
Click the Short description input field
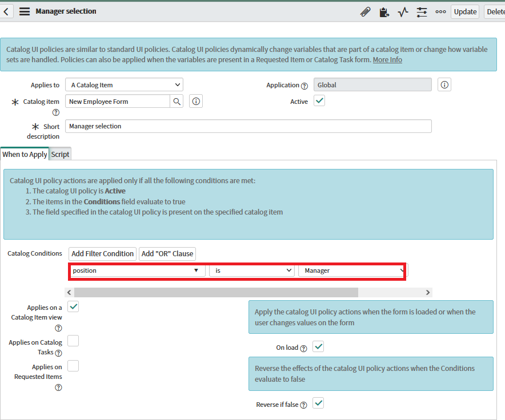(x=249, y=126)
